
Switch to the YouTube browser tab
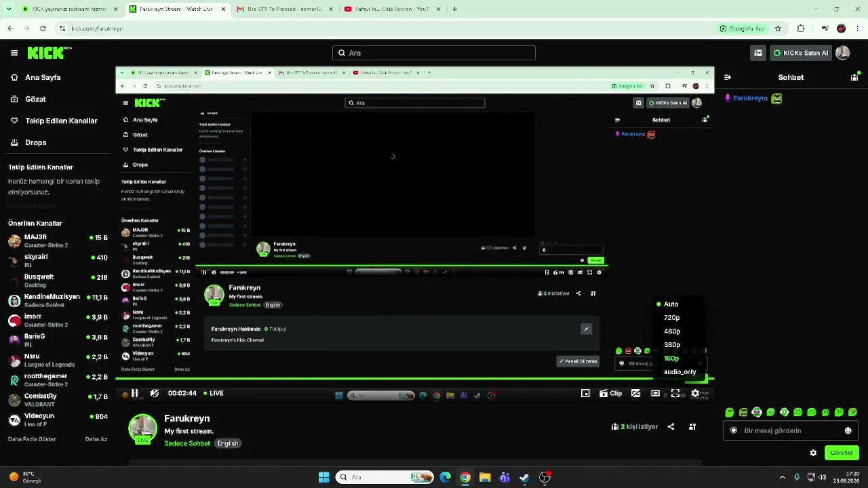click(x=391, y=9)
